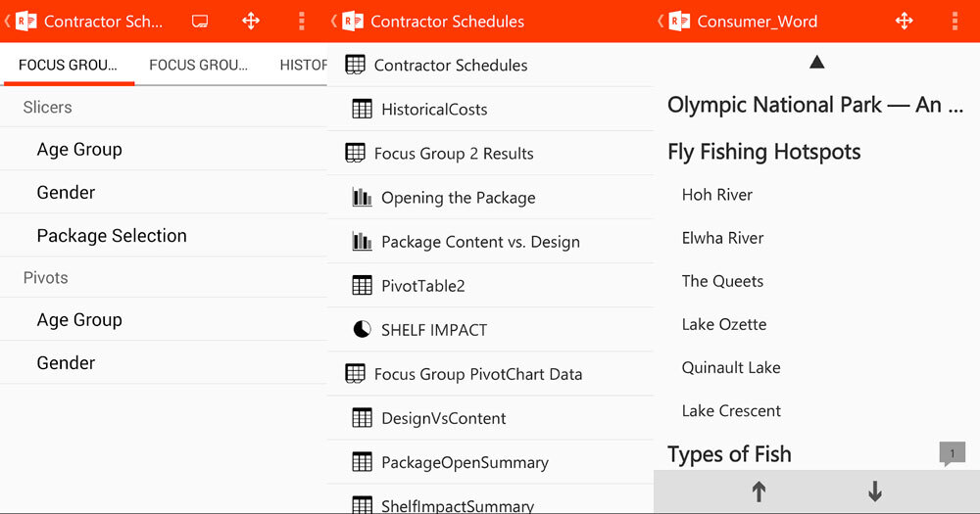Screen dimensions: 980x514
Task: Open the Focus Group 2 Results sheet
Action: (x=454, y=154)
